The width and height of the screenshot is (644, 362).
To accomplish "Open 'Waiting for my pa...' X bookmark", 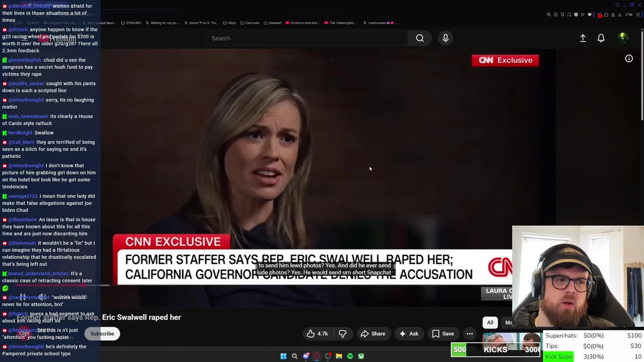I will click(x=162, y=23).
